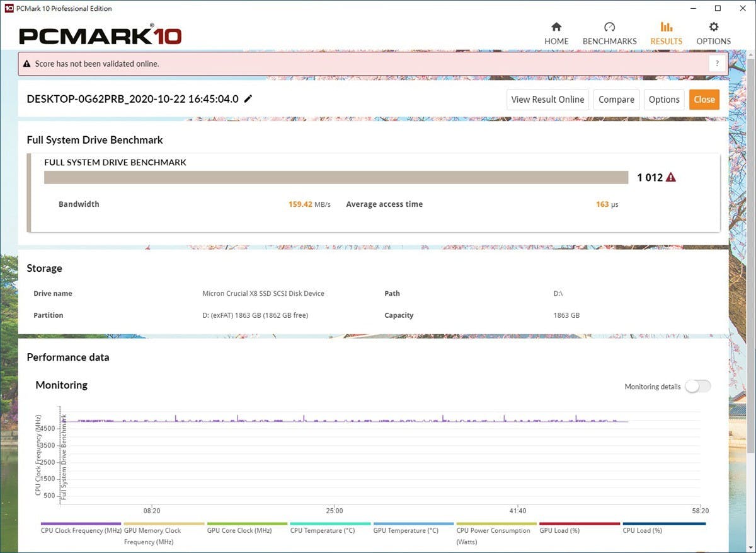Image resolution: width=756 pixels, height=553 pixels.
Task: Select drive name Micron Crucial X8 SSD text
Action: click(x=263, y=293)
